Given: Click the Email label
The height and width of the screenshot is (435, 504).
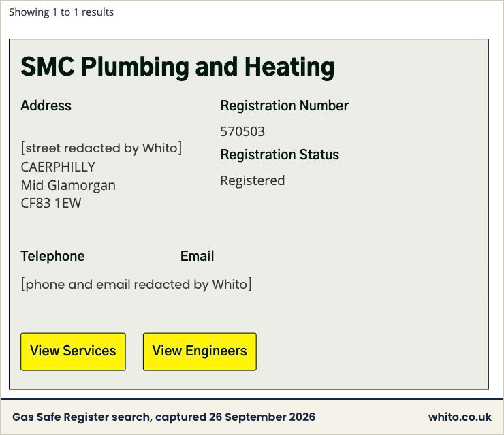Looking at the screenshot, I should [197, 256].
